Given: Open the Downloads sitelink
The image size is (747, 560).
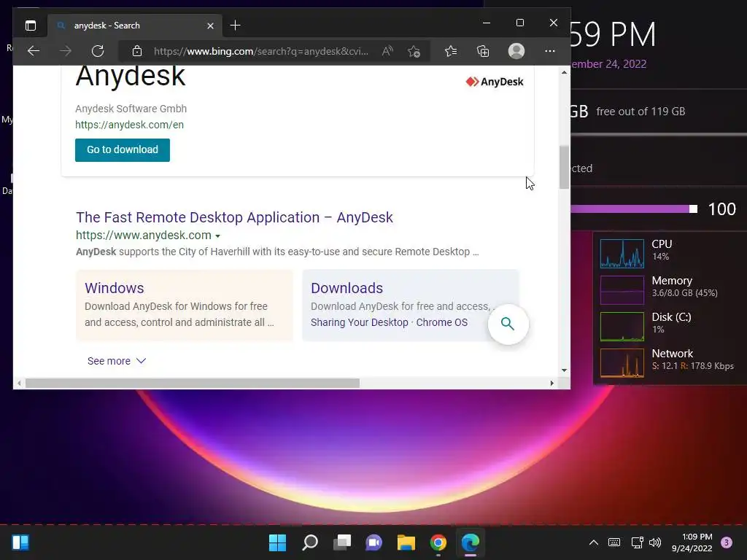Looking at the screenshot, I should coord(347,288).
